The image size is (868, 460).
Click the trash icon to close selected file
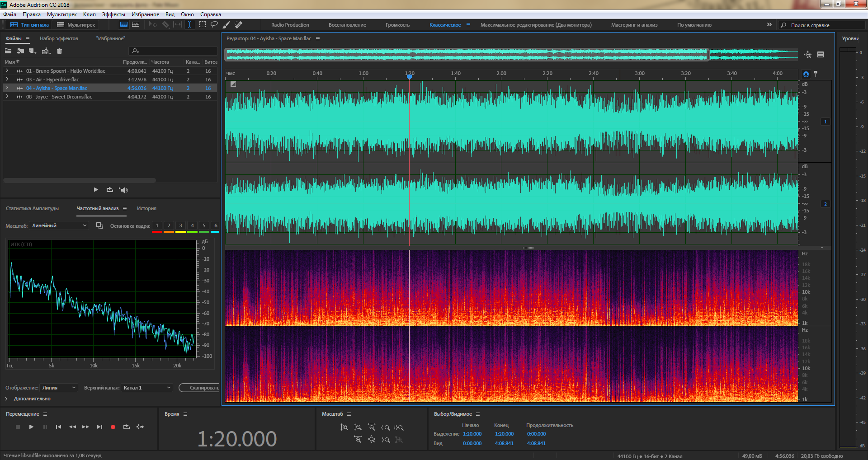click(59, 51)
